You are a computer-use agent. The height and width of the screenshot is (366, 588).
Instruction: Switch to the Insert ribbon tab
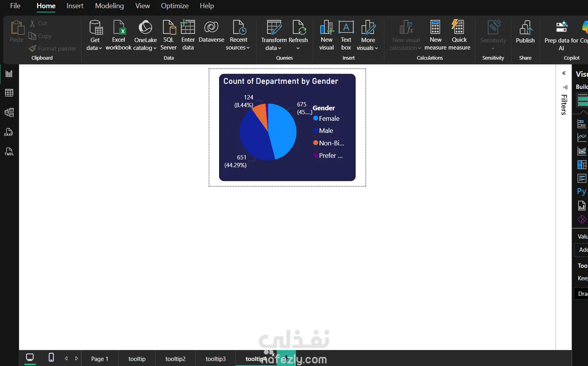pyautogui.click(x=75, y=6)
